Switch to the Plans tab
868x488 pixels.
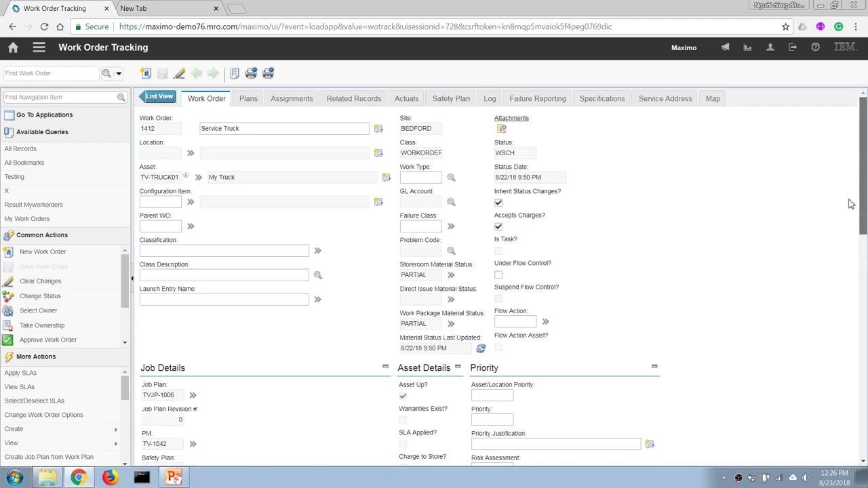pos(248,98)
